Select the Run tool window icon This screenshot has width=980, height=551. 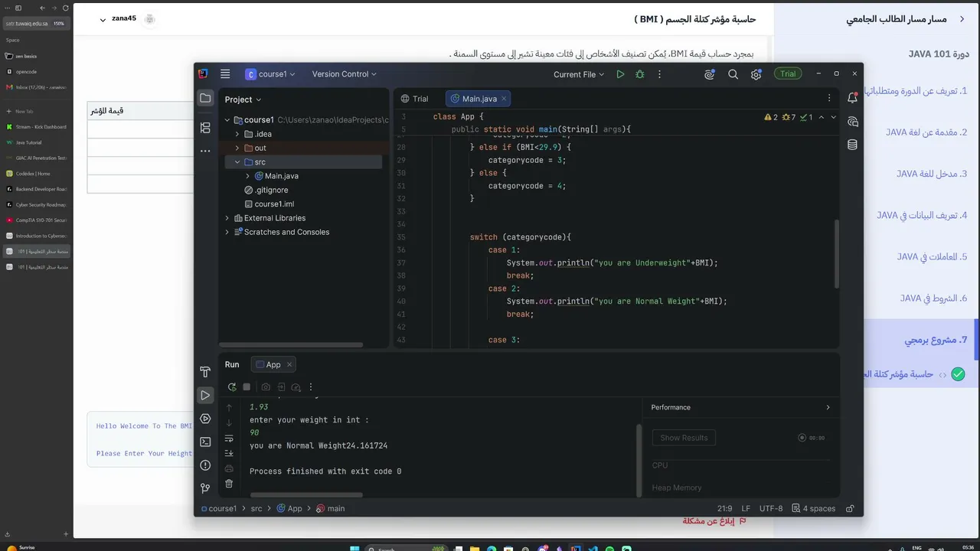point(205,395)
